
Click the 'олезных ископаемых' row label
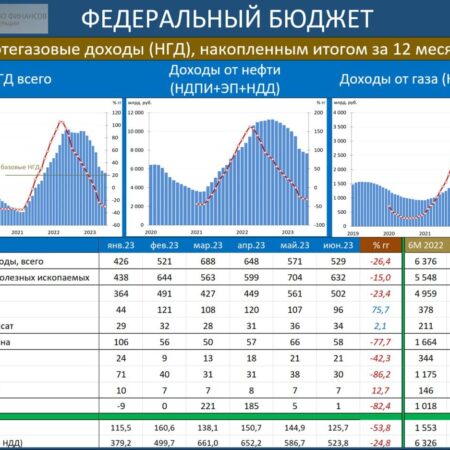click(x=45, y=278)
